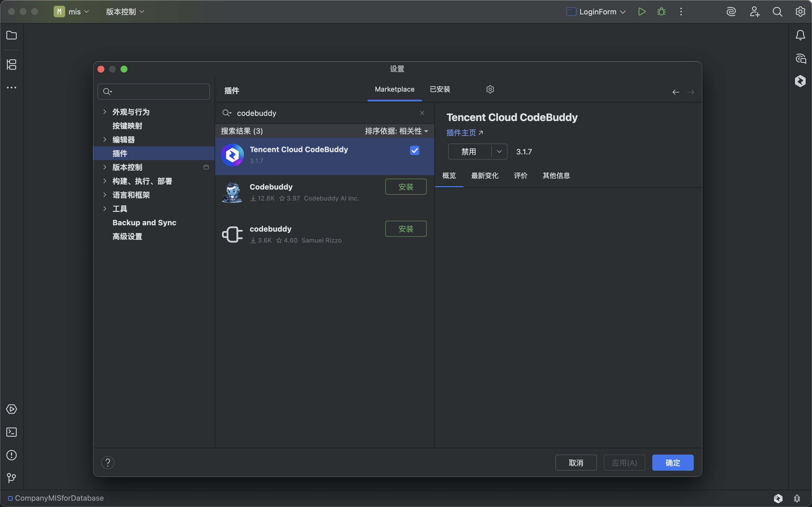This screenshot has width=812, height=507.
Task: Open the Structure tool window icon
Action: coord(12,64)
